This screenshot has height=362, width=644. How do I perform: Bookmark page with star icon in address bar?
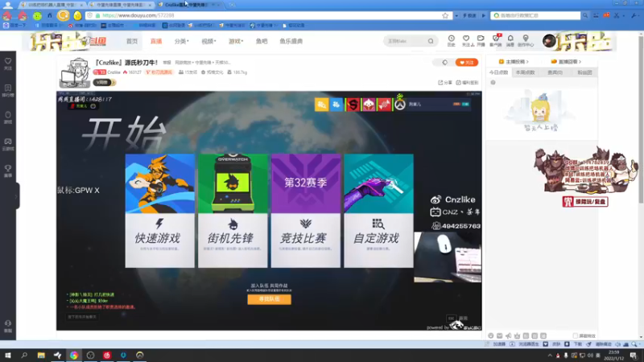[445, 15]
